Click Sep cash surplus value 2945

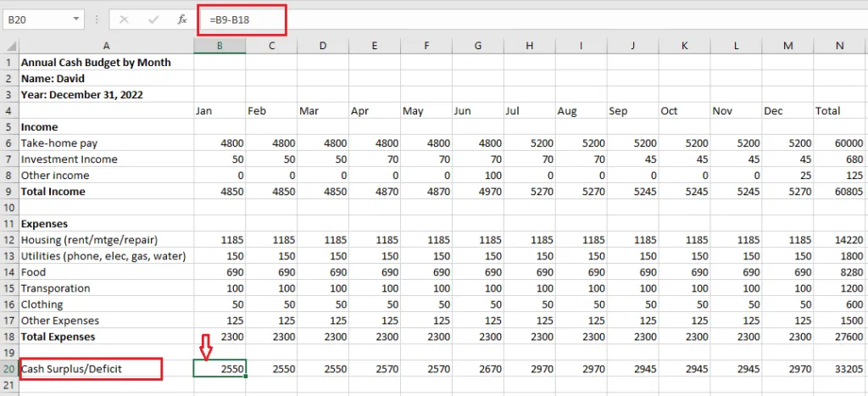[632, 369]
